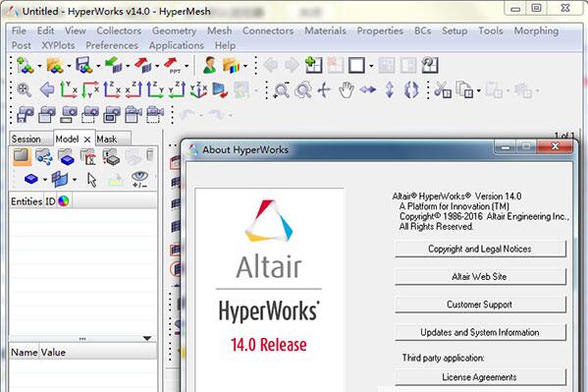Image resolution: width=588 pixels, height=392 pixels.
Task: Set YZ Rear Plane view icon
Action: (x=177, y=90)
